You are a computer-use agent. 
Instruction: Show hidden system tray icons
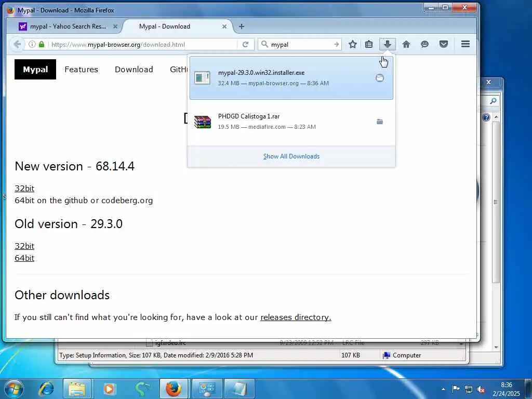click(x=443, y=389)
